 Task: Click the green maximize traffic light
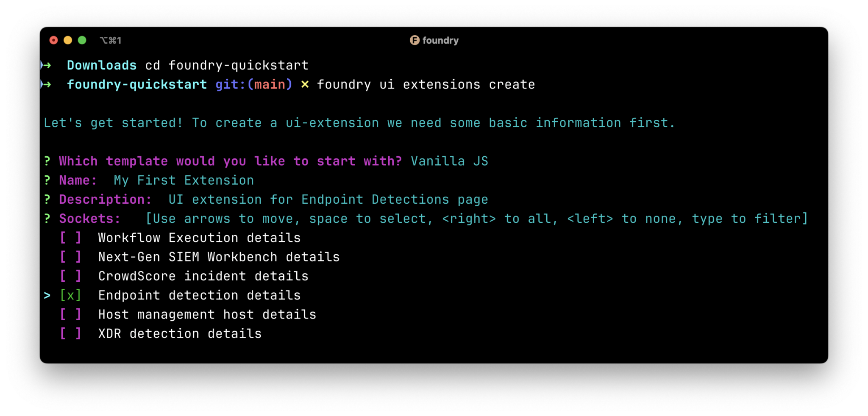click(x=82, y=40)
